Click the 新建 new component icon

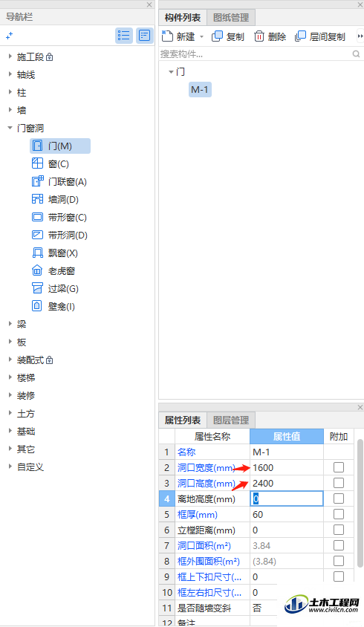[167, 36]
